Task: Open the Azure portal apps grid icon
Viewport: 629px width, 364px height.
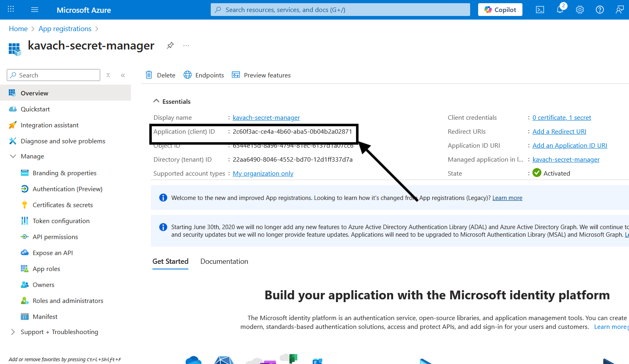Action: 11,9
